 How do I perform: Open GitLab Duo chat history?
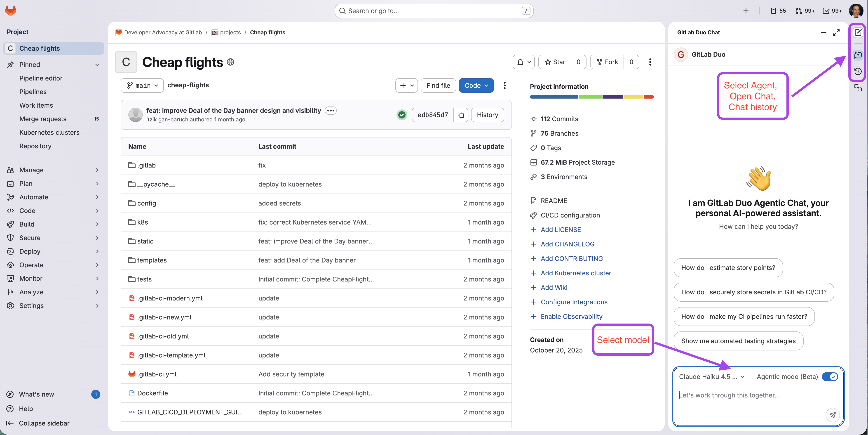(858, 71)
